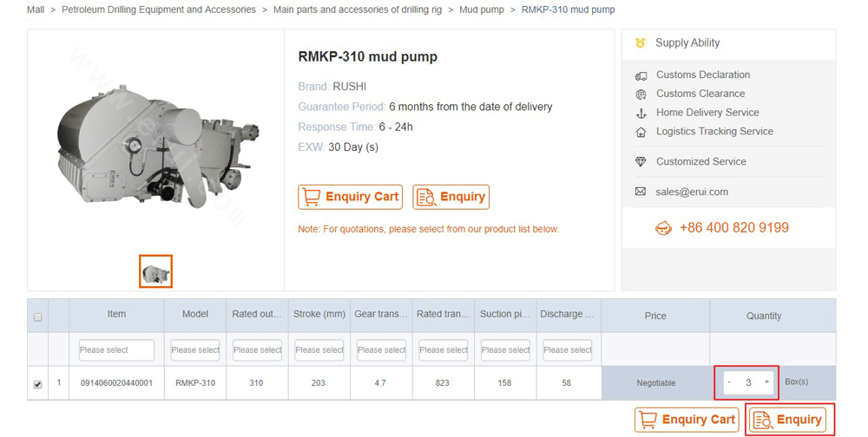Select the mud pump thumbnail image
The height and width of the screenshot is (437, 868).
tap(155, 271)
